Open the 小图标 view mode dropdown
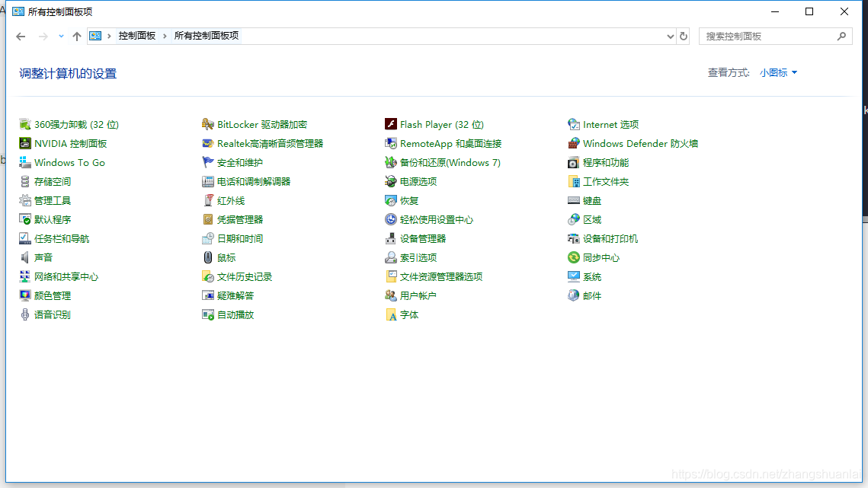 coord(778,72)
